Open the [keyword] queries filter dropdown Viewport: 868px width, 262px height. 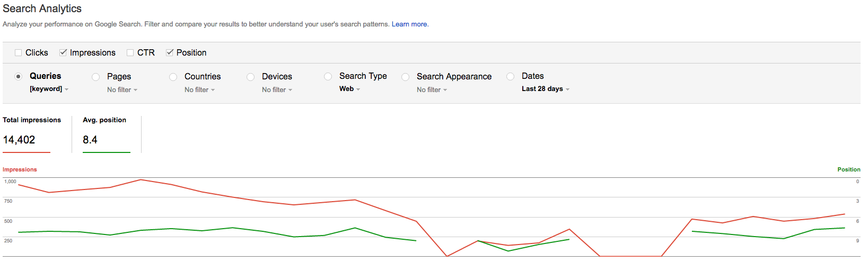(x=49, y=89)
